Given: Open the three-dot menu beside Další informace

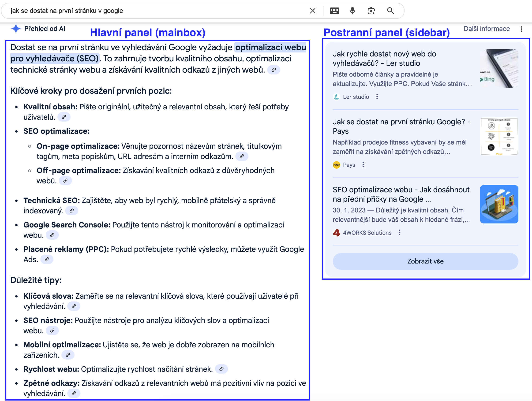Looking at the screenshot, I should point(521,29).
